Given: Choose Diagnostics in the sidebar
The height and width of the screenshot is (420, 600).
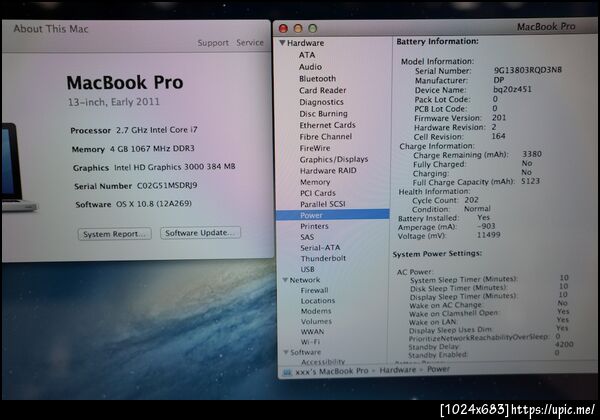Looking at the screenshot, I should pyautogui.click(x=321, y=102).
